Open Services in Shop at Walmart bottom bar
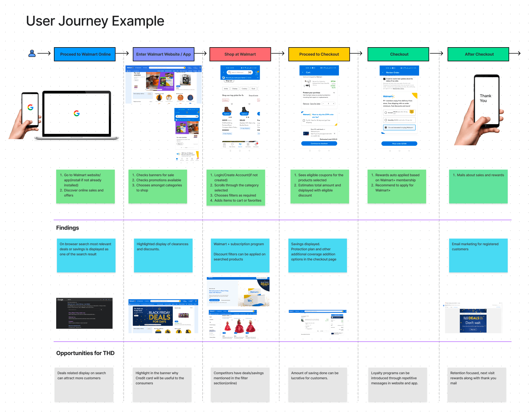532x415 pixels. [248, 145]
